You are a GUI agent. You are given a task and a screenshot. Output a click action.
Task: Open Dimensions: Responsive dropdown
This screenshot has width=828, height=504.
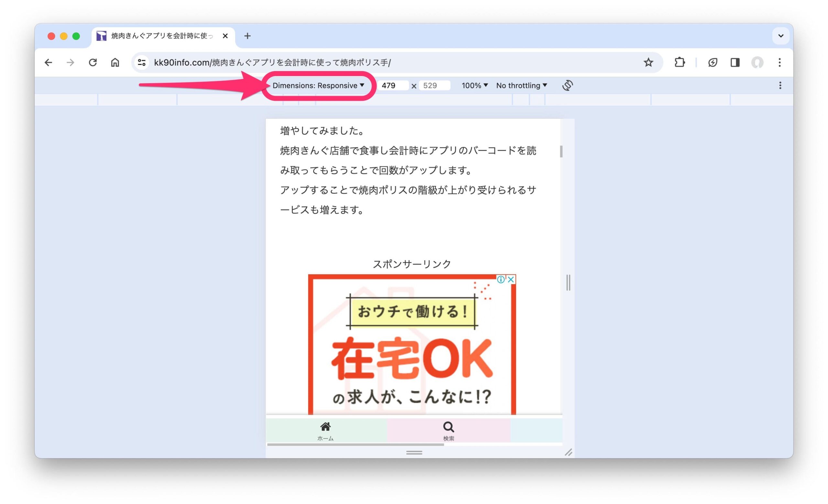318,86
